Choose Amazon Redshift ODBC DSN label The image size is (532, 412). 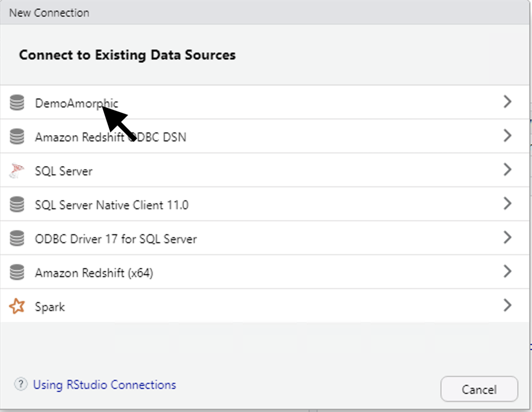coord(111,137)
